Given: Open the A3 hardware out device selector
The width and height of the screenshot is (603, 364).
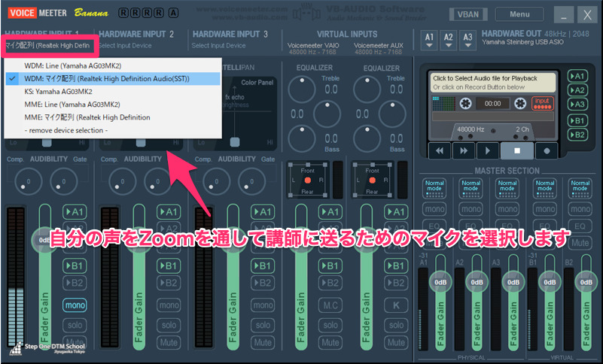Looking at the screenshot, I should pyautogui.click(x=467, y=41).
